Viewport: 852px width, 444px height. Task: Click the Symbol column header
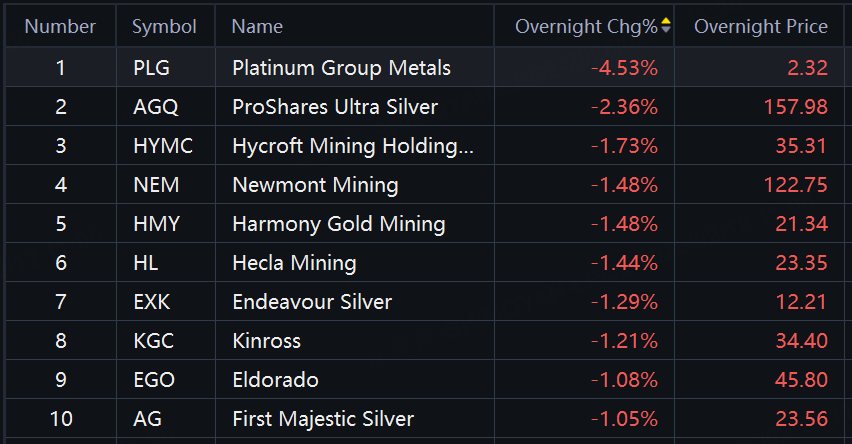(x=164, y=26)
